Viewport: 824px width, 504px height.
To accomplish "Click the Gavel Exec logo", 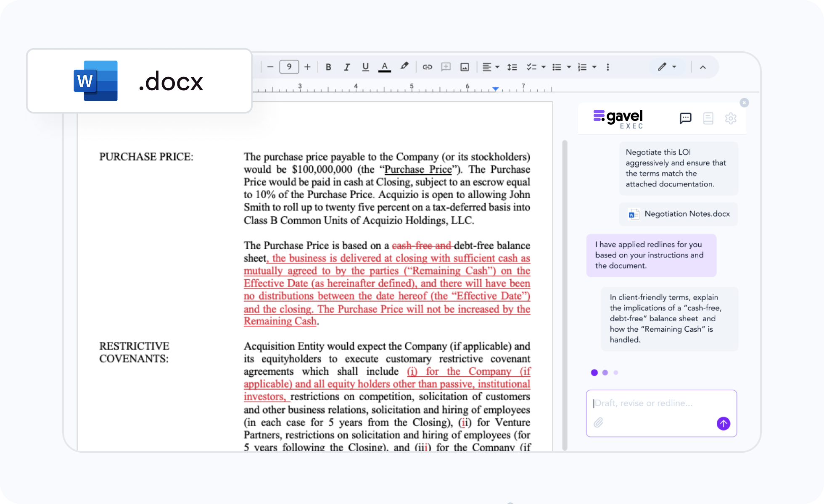I will (x=618, y=119).
